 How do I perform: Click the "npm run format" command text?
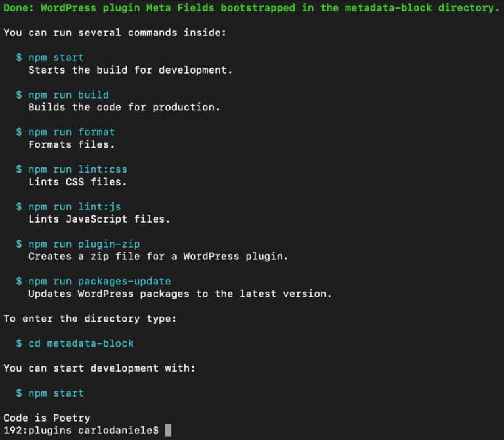tap(72, 132)
